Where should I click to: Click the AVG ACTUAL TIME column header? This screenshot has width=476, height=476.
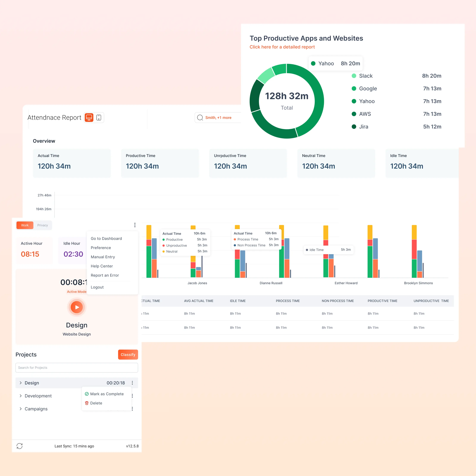(199, 301)
